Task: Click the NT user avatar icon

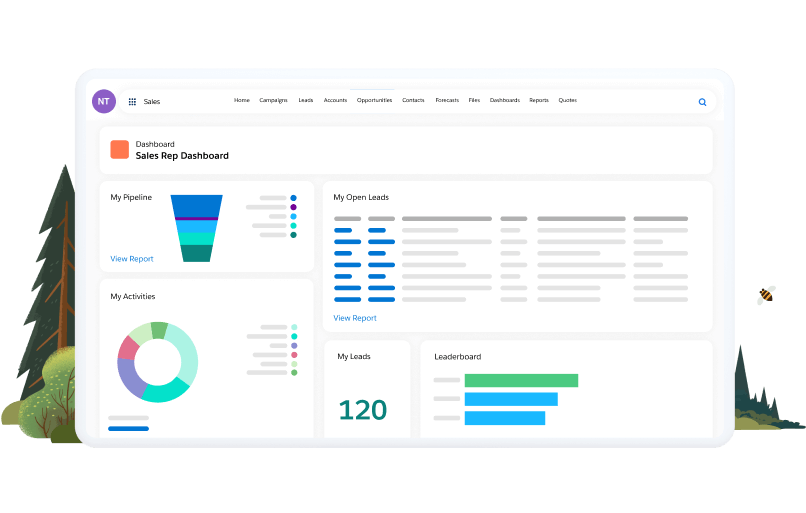Action: coord(104,101)
